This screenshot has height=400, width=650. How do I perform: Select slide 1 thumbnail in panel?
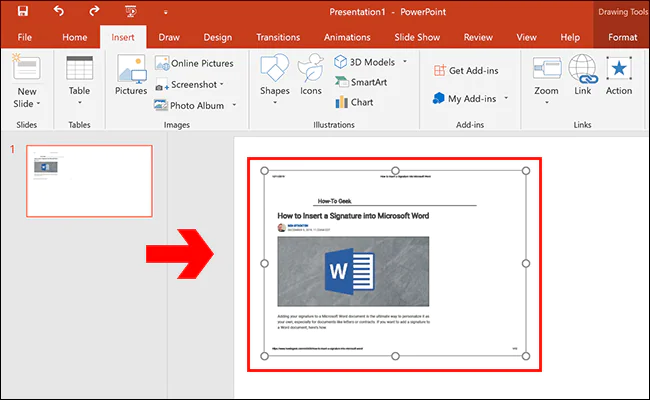89,180
